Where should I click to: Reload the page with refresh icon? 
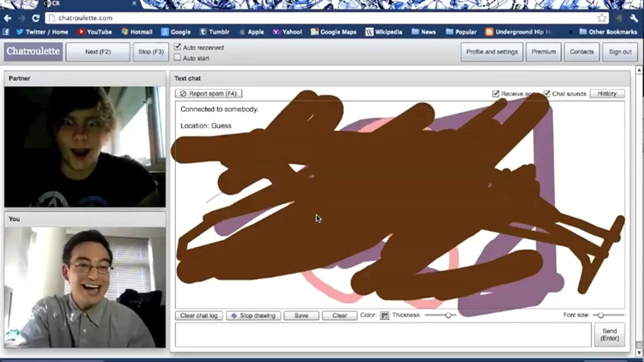click(x=36, y=18)
